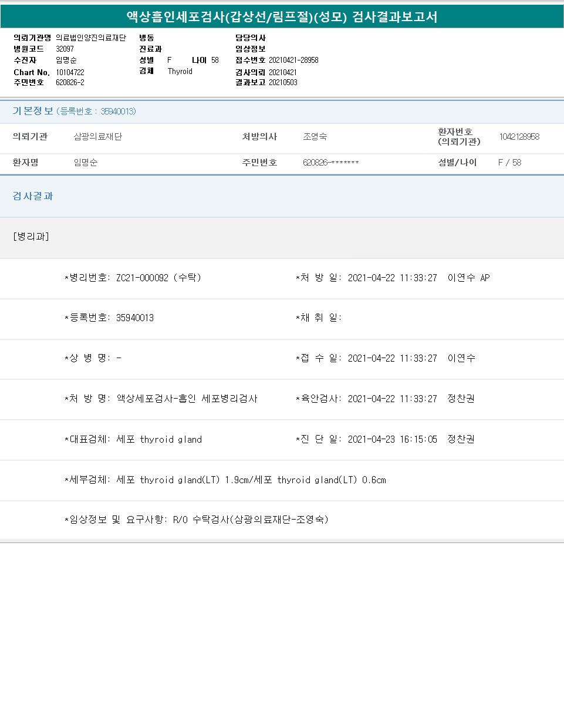This screenshot has height=728, width=564.
Task: Select referring institution 삼광의료재단
Action: (x=97, y=136)
